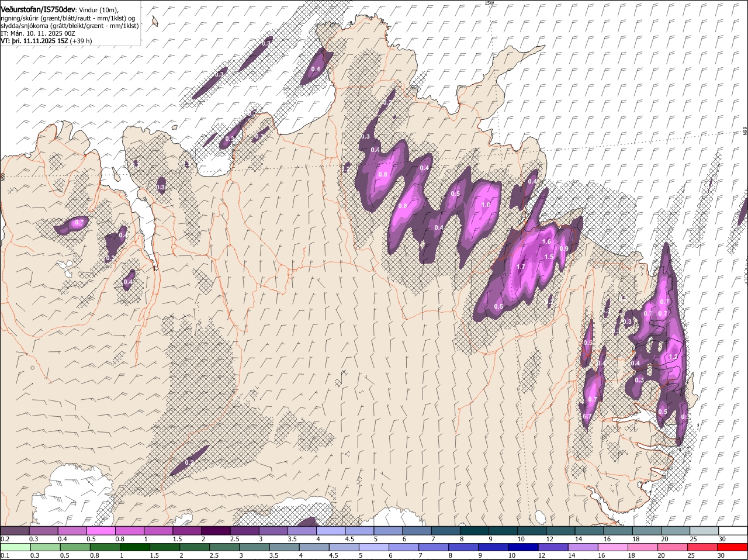
Task: Select the bottom legend swatch between 0.8 and 1
Action: pos(105,547)
